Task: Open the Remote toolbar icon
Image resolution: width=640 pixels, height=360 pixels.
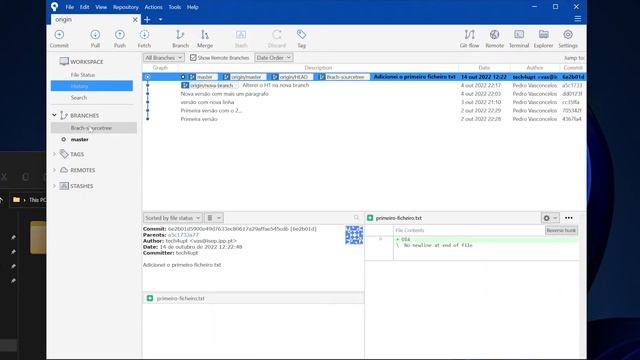Action: [x=494, y=39]
